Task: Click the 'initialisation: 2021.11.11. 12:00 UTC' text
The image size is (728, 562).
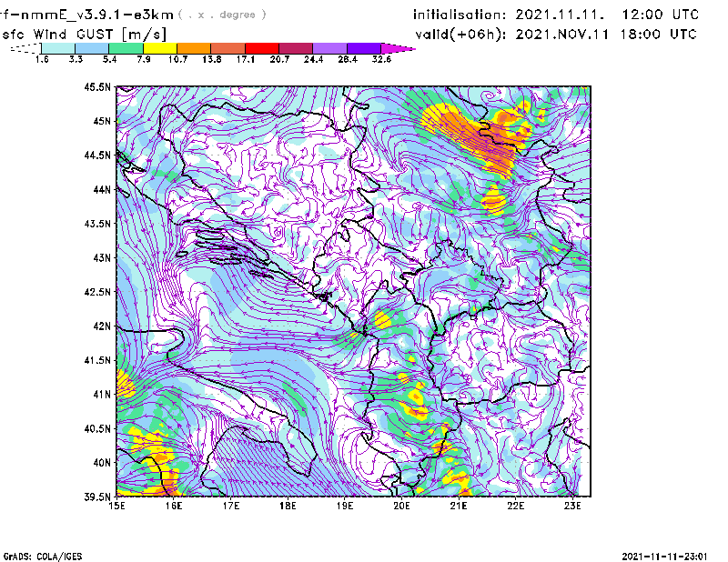Action: point(556,15)
